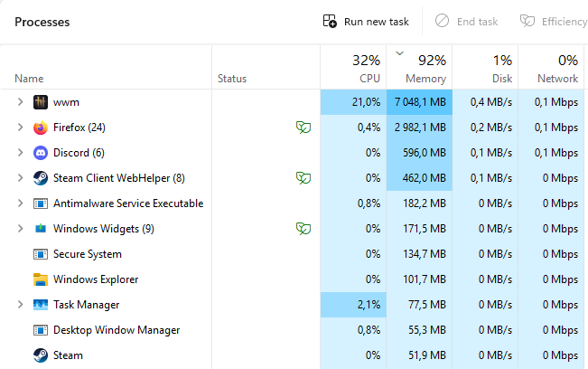The image size is (588, 369).
Task: Click the Processes page heading
Action: tap(42, 22)
